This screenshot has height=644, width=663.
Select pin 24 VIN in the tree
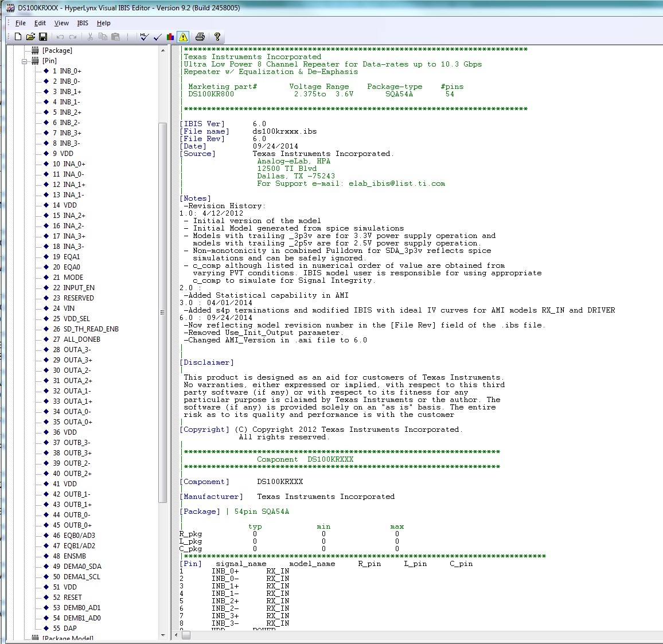point(64,309)
